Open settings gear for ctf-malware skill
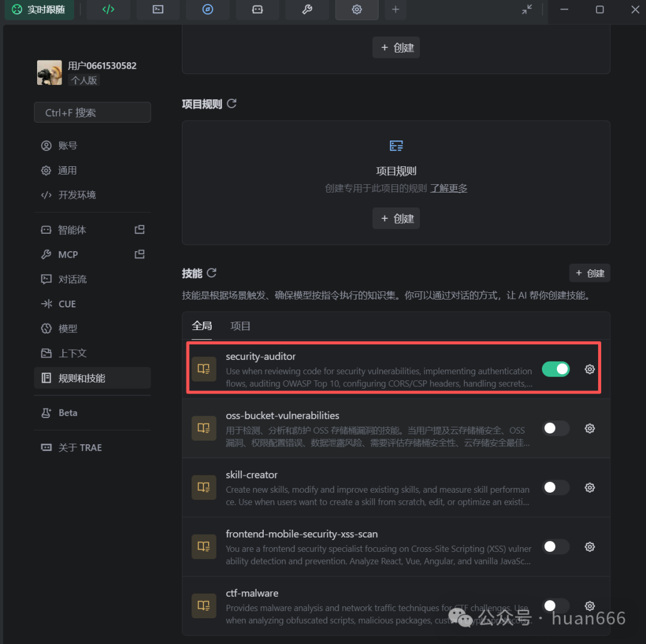The image size is (646, 644). [x=590, y=606]
